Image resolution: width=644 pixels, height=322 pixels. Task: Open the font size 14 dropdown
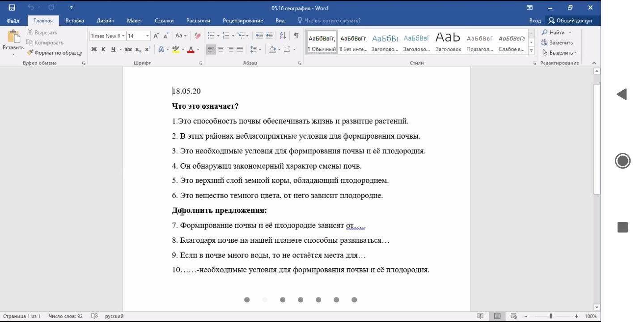(148, 36)
